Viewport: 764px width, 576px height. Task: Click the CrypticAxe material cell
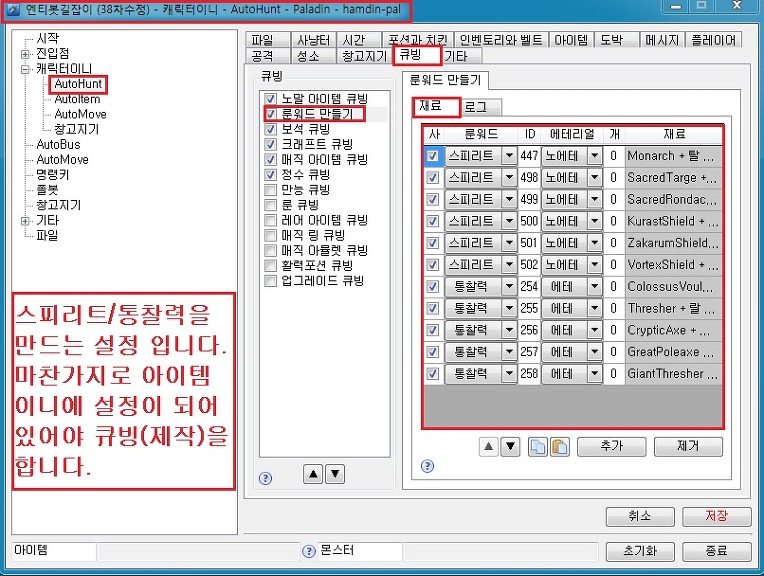(x=673, y=330)
